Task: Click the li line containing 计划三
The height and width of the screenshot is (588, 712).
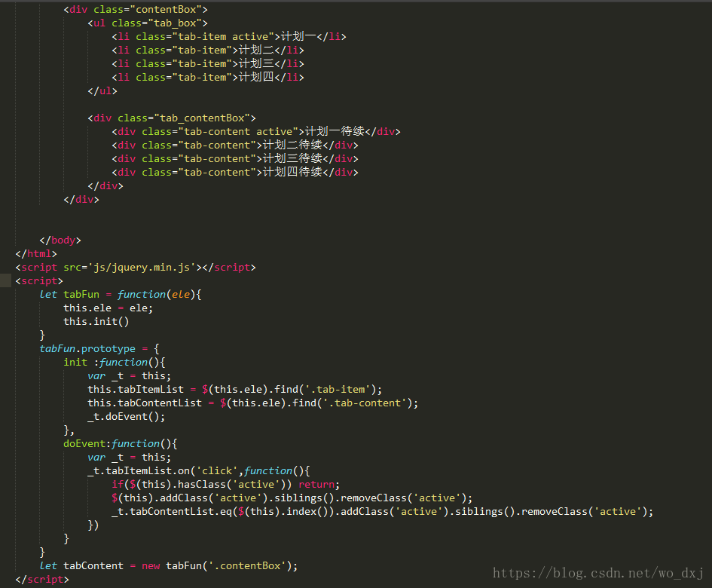Action: [x=208, y=64]
